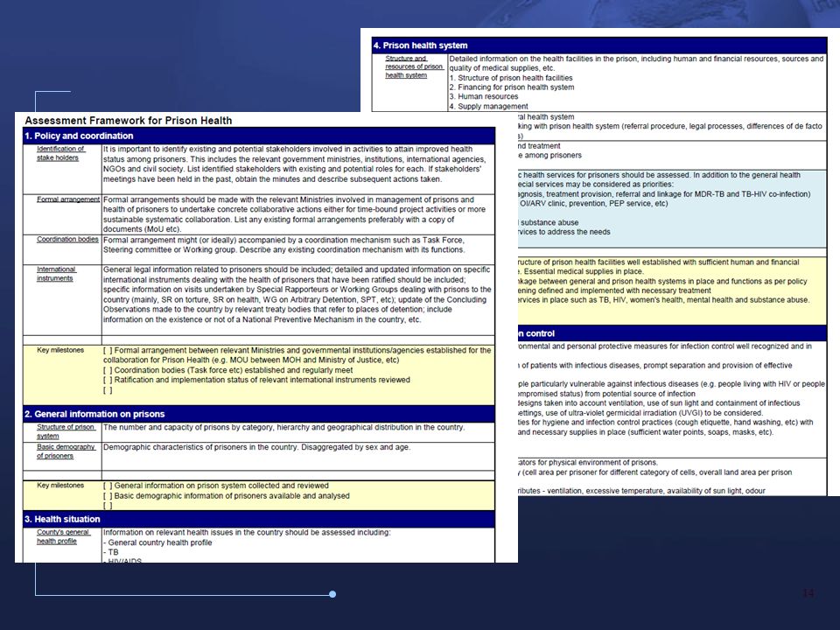Click the "- General country health profile" line

click(157, 542)
